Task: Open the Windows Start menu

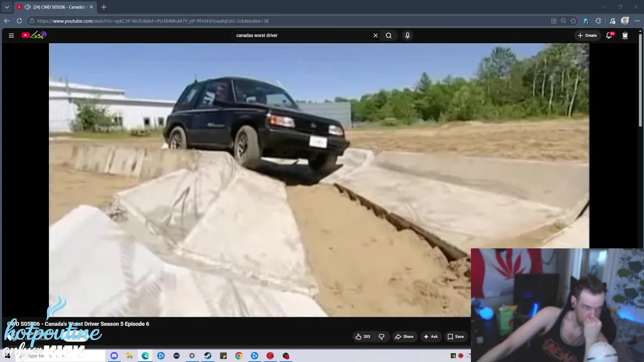Action: coord(7,355)
